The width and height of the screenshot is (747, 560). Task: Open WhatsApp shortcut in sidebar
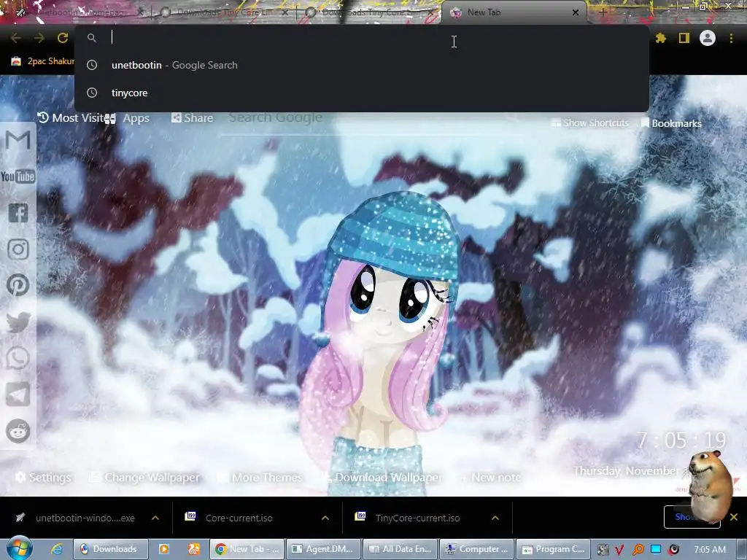click(18, 358)
